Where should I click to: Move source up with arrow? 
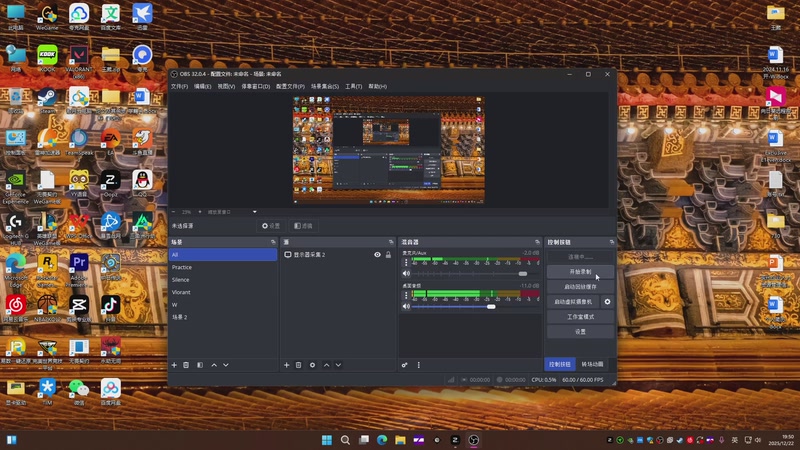pos(327,365)
